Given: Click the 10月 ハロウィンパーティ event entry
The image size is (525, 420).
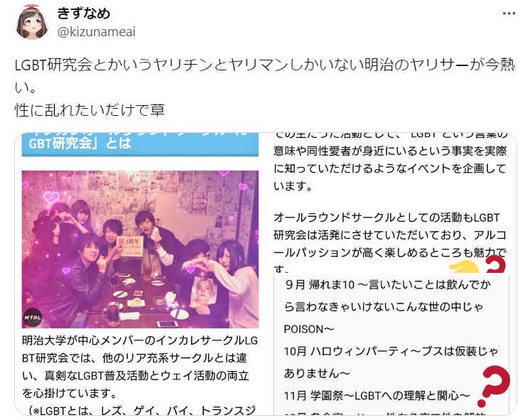Looking at the screenshot, I should [x=391, y=362].
